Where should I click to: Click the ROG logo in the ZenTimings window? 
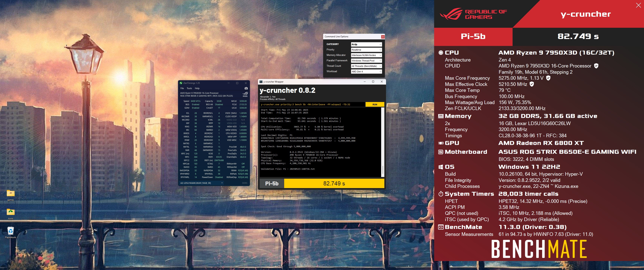click(x=245, y=94)
